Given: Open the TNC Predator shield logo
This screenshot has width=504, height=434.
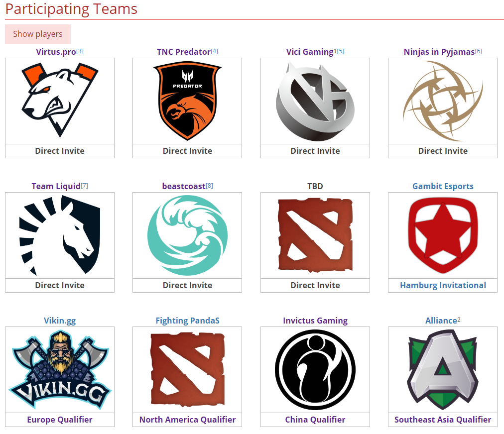Looking at the screenshot, I should click(187, 101).
